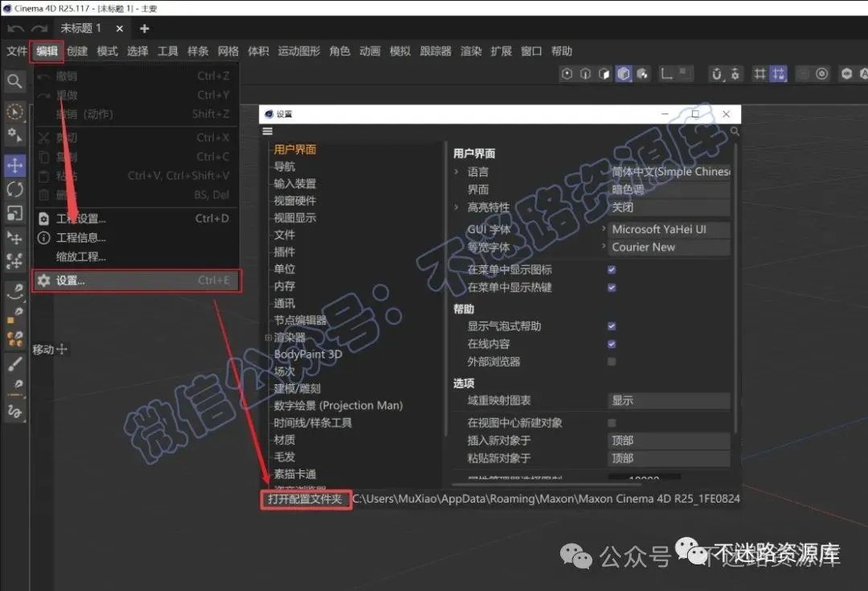Select the highlighted Model mode icon
The height and width of the screenshot is (591, 868).
(x=624, y=74)
